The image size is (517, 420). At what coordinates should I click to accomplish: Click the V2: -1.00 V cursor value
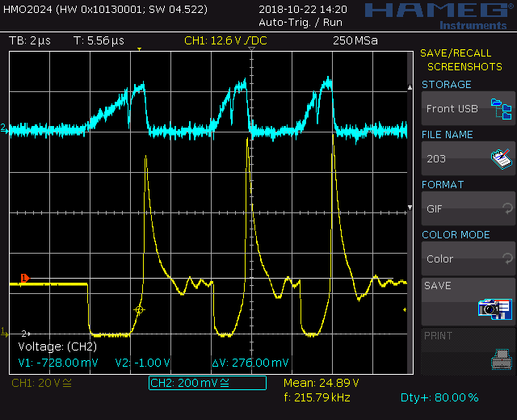(x=142, y=363)
